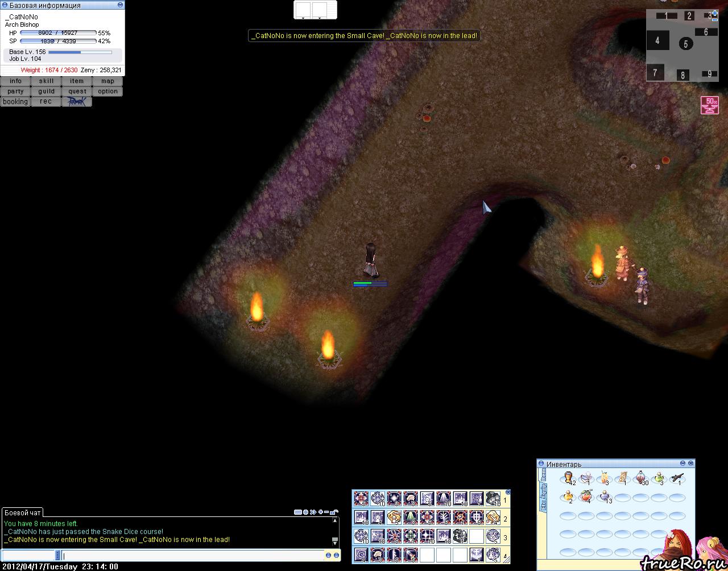This screenshot has width=728, height=571.
Task: Click the chat input text field
Action: [192, 556]
